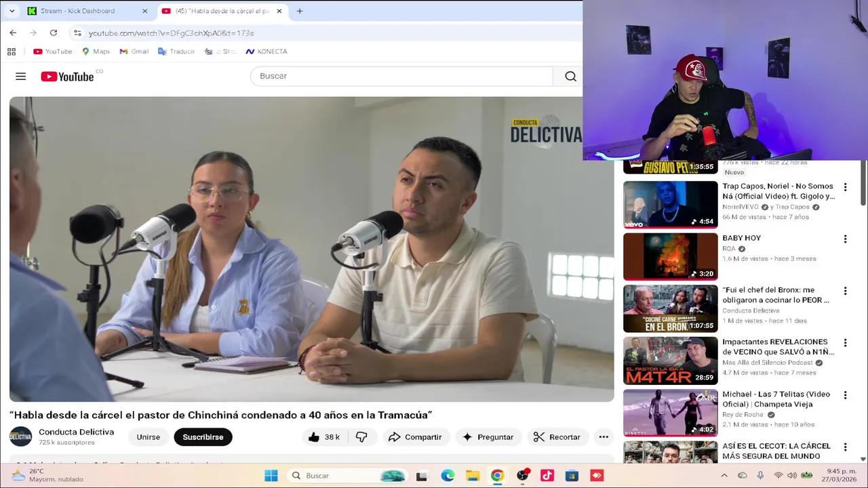The height and width of the screenshot is (488, 868).
Task: Open YouTube hamburger guide menu
Action: click(21, 77)
